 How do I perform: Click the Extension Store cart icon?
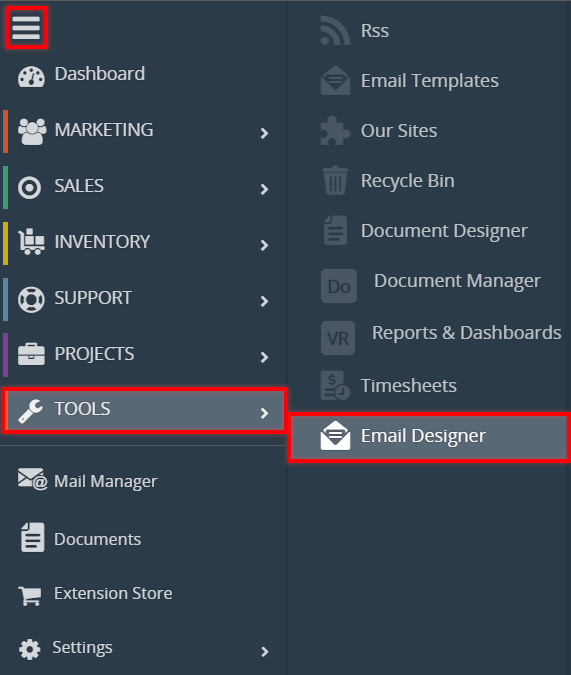(30, 595)
